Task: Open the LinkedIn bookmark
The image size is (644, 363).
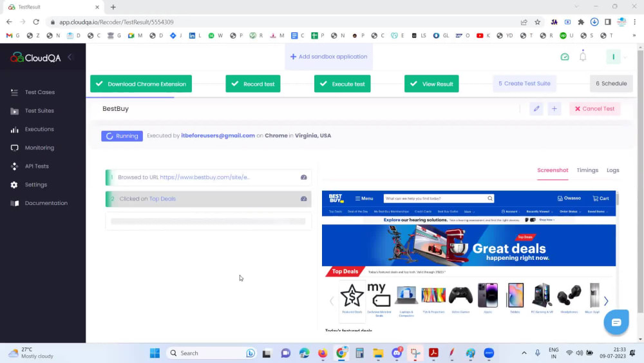Action: point(195,35)
